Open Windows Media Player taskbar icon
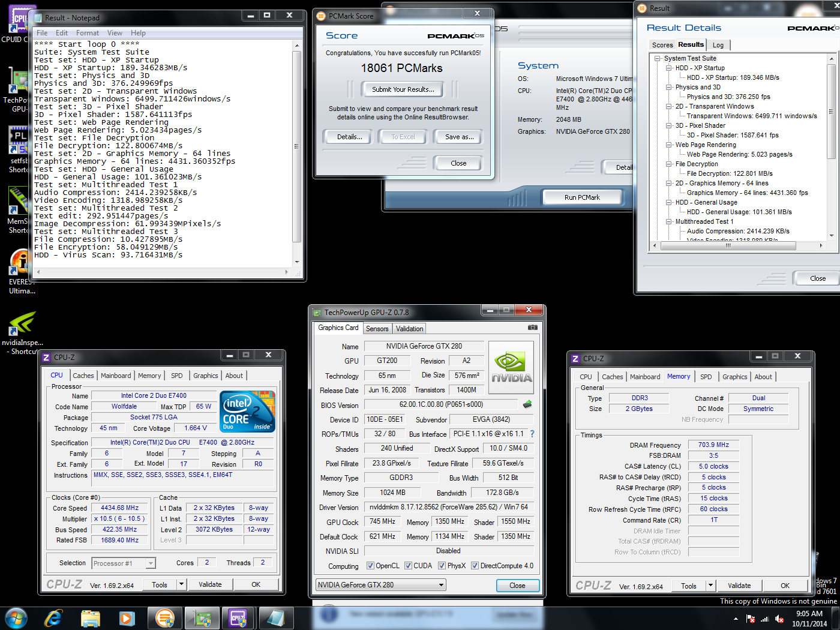 (127, 618)
